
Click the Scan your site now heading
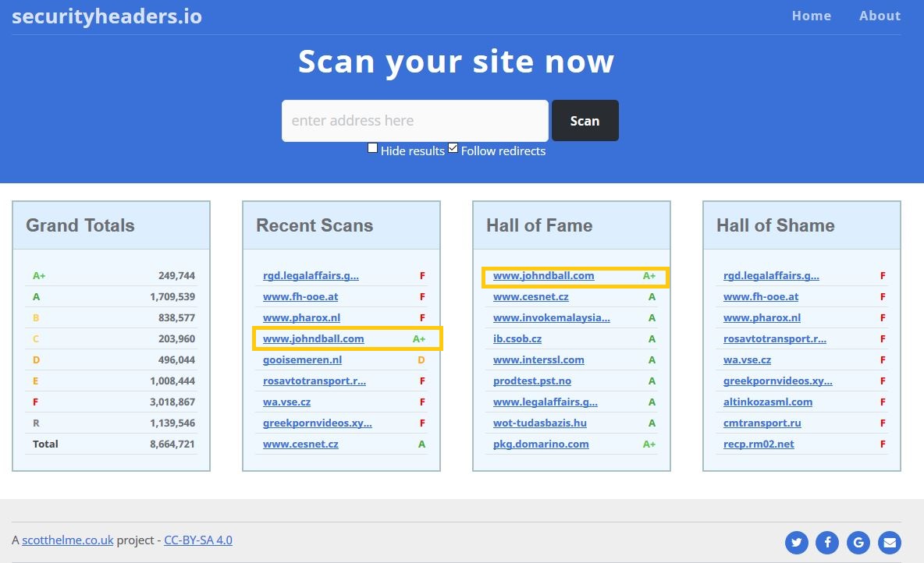point(456,62)
